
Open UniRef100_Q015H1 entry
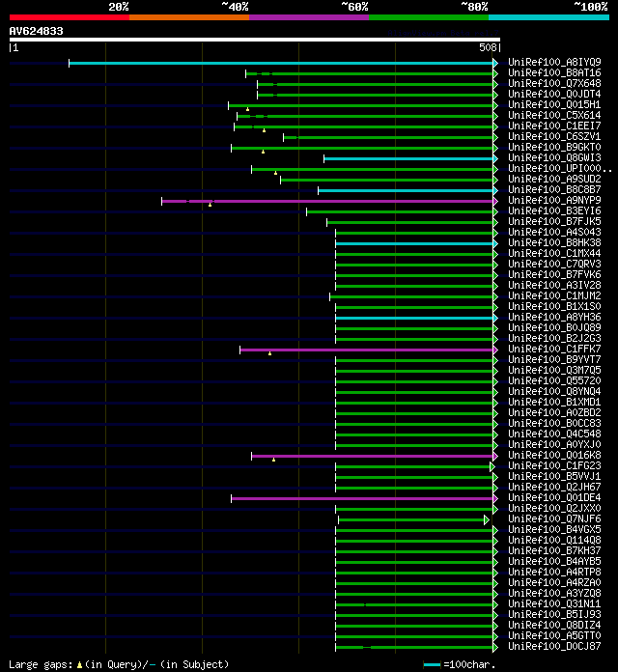tap(554, 104)
